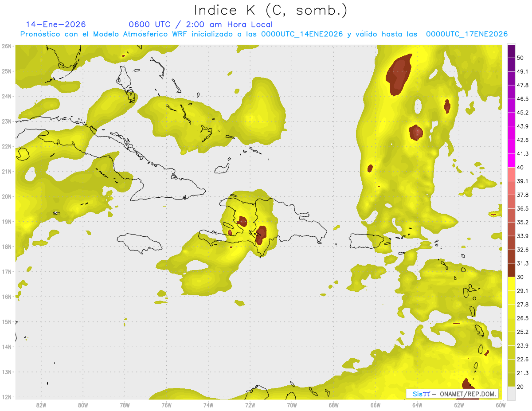Pick the magenta legend band between 41.3 and 42.6
532x411 pixels.
click(x=511, y=147)
